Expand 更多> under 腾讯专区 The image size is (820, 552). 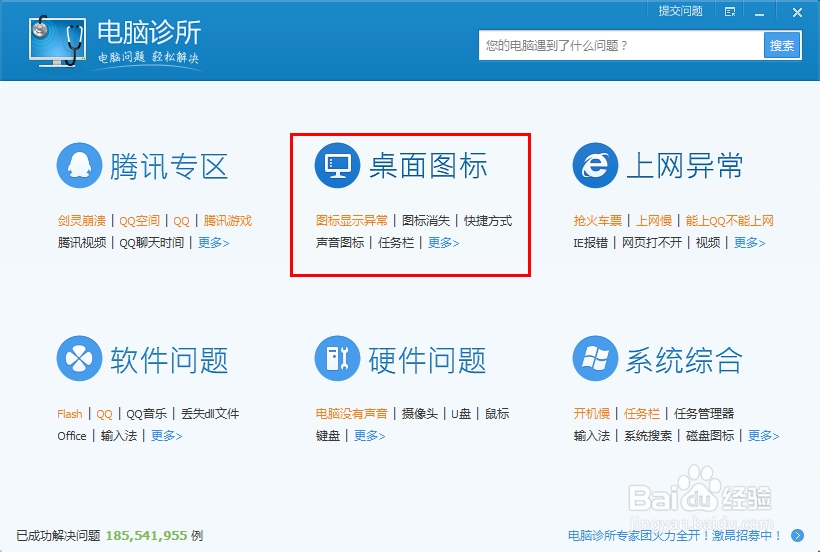(213, 243)
